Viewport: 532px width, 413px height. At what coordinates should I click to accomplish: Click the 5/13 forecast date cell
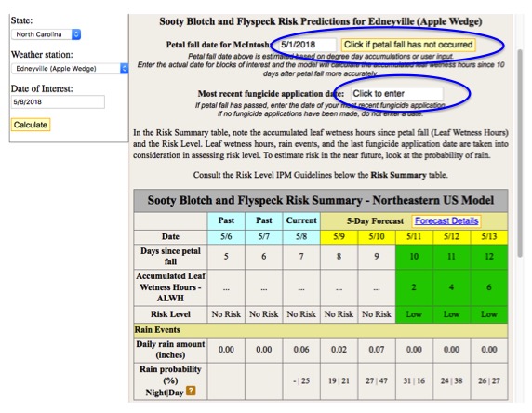coord(489,236)
